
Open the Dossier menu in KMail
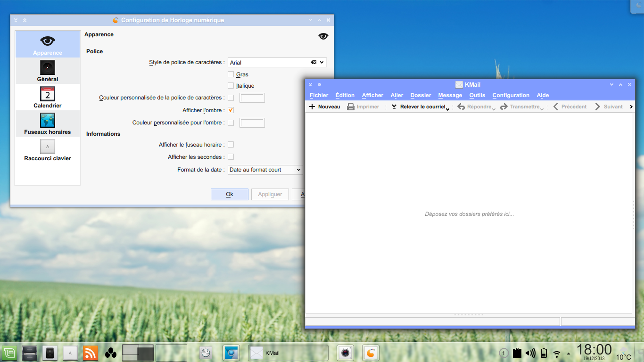coord(421,95)
